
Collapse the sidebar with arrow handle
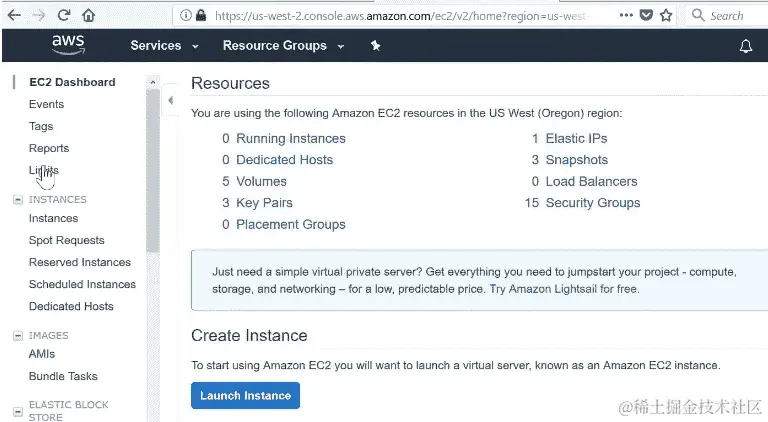pos(170,100)
